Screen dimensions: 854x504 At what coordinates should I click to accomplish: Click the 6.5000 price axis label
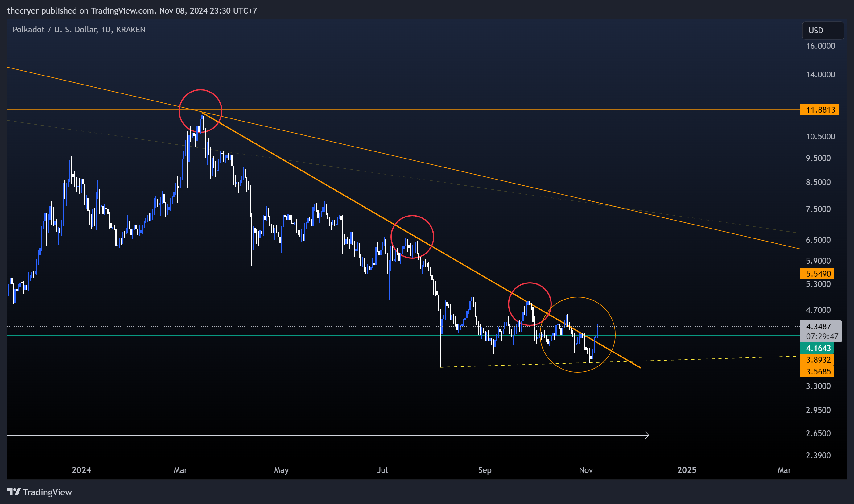point(818,240)
